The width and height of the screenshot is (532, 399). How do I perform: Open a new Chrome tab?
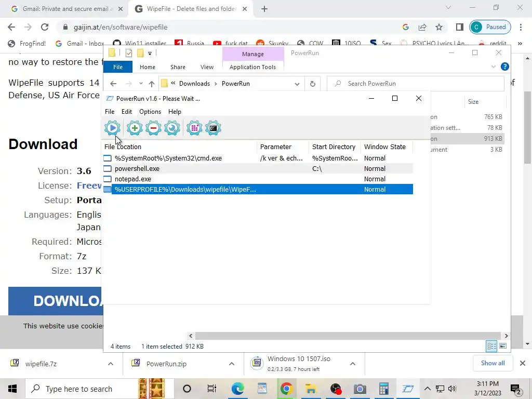264,9
